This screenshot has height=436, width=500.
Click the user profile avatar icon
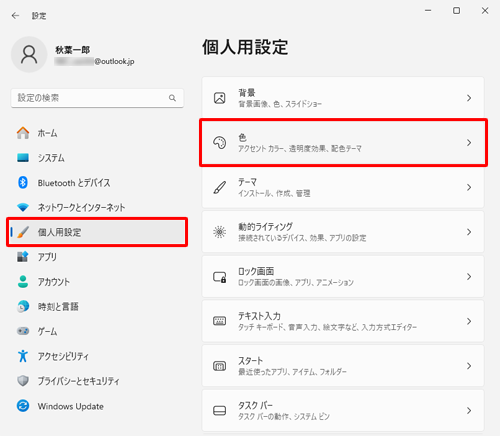(x=29, y=54)
